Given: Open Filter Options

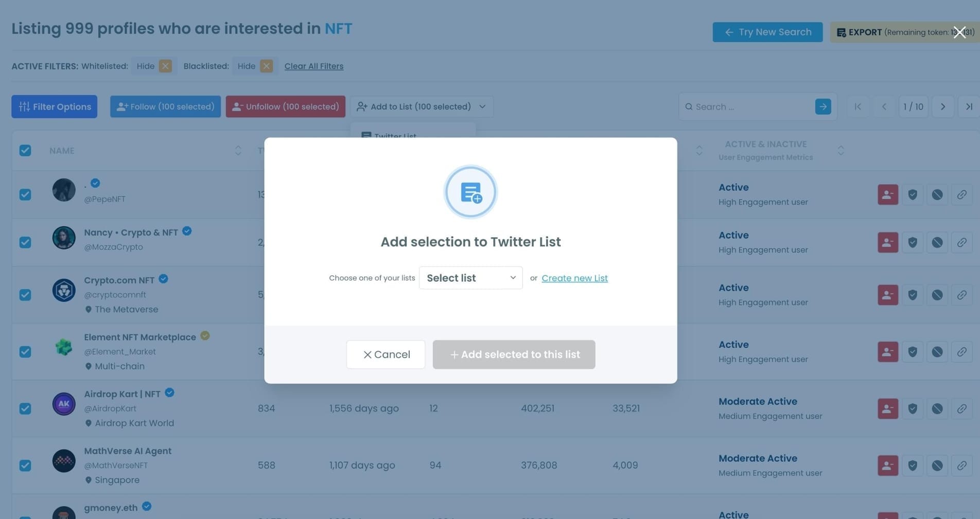Looking at the screenshot, I should 54,106.
